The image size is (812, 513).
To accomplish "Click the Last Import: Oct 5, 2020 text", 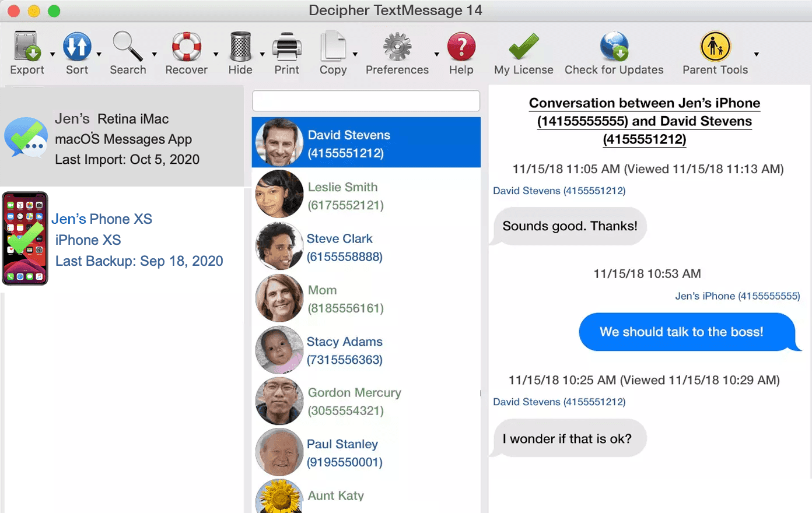I will tap(127, 160).
